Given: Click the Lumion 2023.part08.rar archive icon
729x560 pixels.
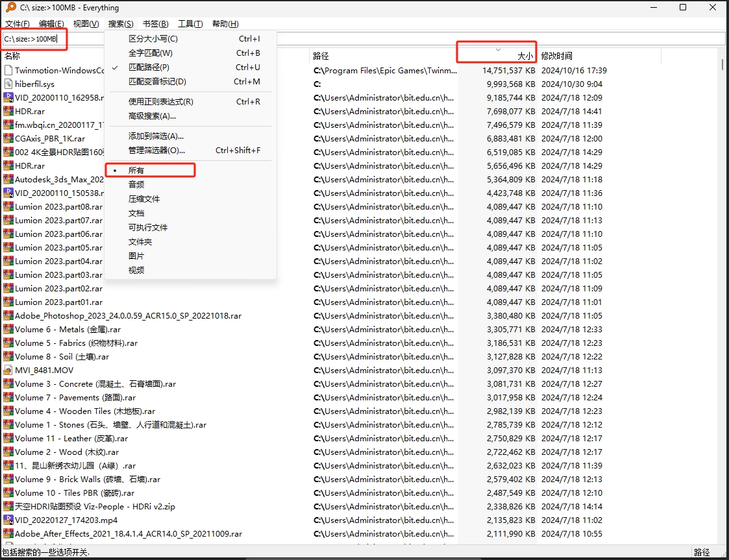Looking at the screenshot, I should pos(8,207).
